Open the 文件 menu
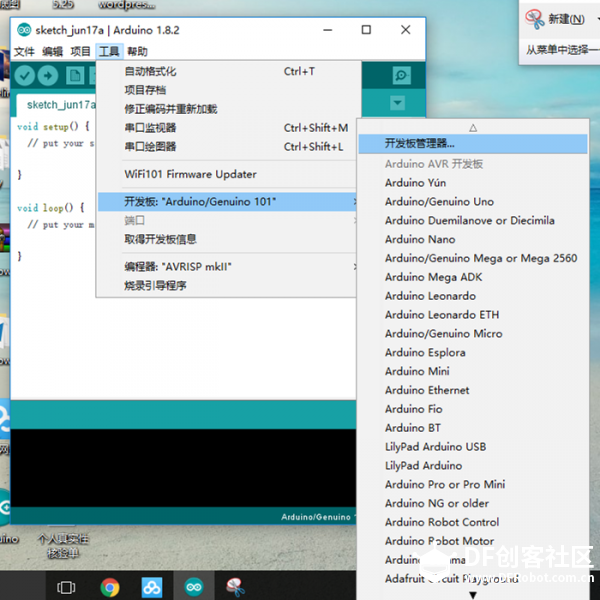Viewport: 600px width, 600px height. pyautogui.click(x=24, y=51)
